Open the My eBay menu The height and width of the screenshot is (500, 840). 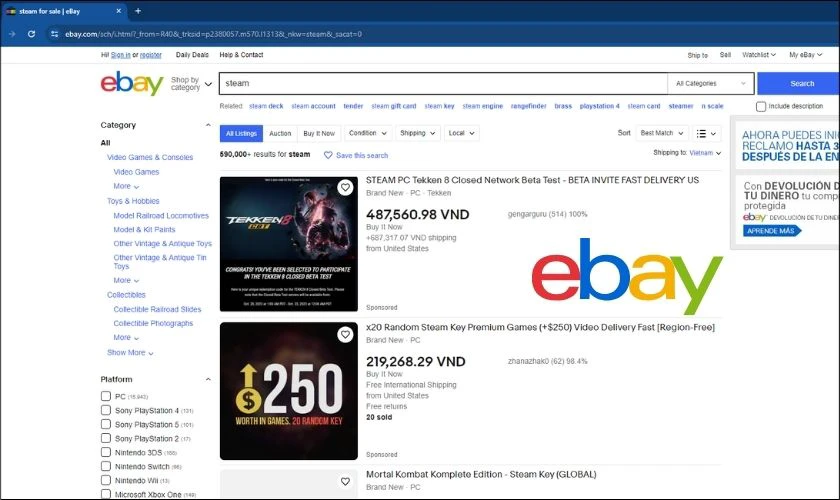(x=805, y=55)
